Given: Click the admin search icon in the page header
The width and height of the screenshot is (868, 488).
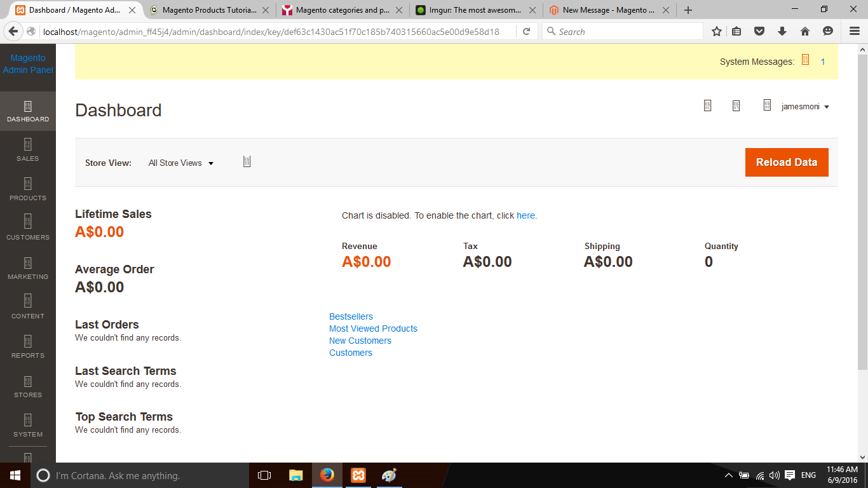Looking at the screenshot, I should pos(707,105).
